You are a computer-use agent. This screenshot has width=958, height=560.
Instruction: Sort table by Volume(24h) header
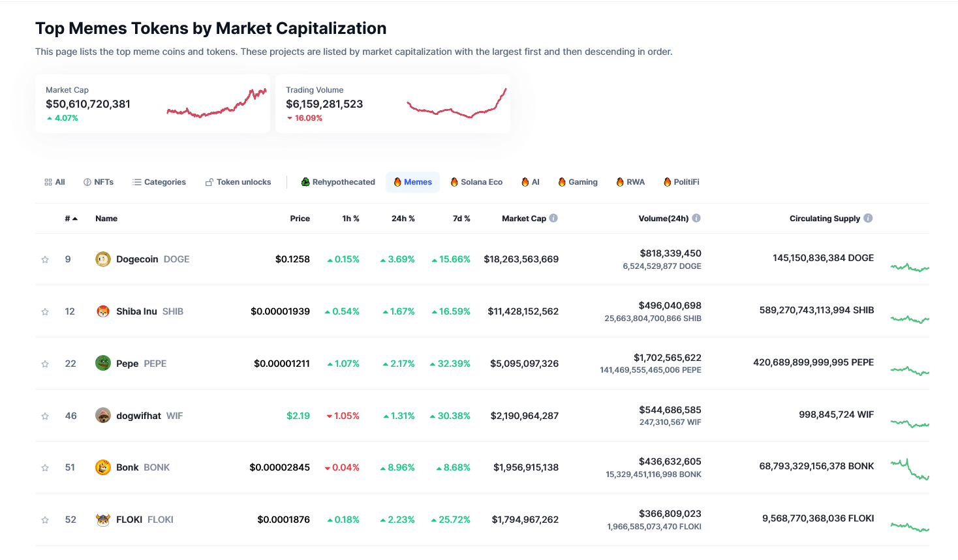click(664, 219)
